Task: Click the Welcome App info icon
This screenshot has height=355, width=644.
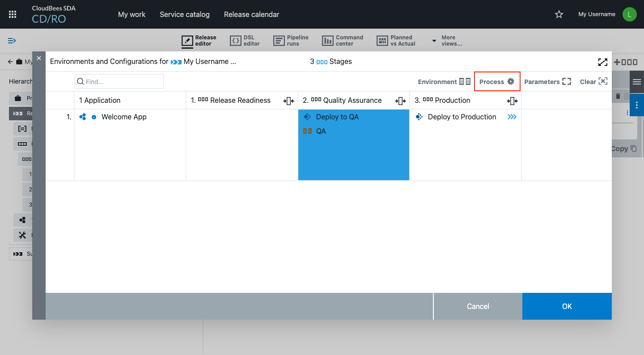Action: click(94, 117)
